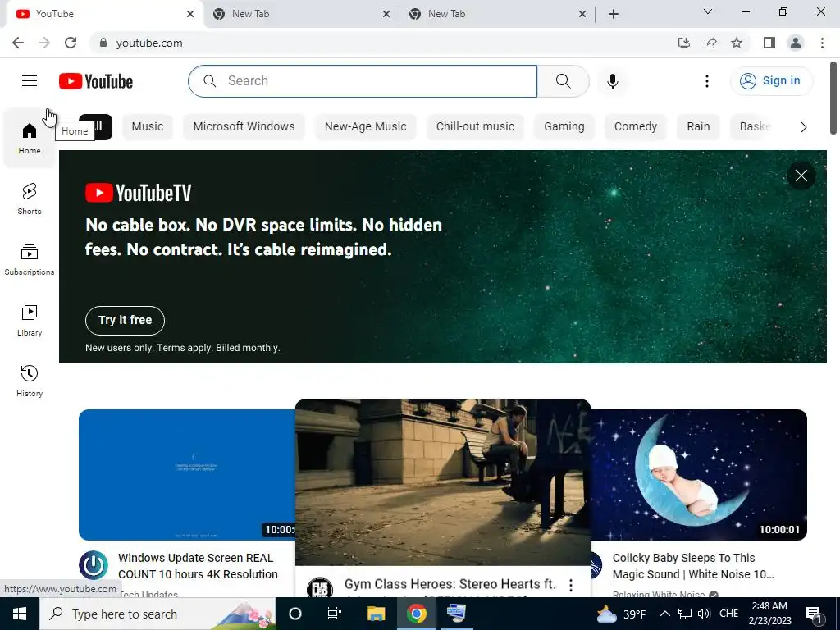Image resolution: width=840 pixels, height=630 pixels.
Task: Open File Explorer from the taskbar
Action: 376,614
